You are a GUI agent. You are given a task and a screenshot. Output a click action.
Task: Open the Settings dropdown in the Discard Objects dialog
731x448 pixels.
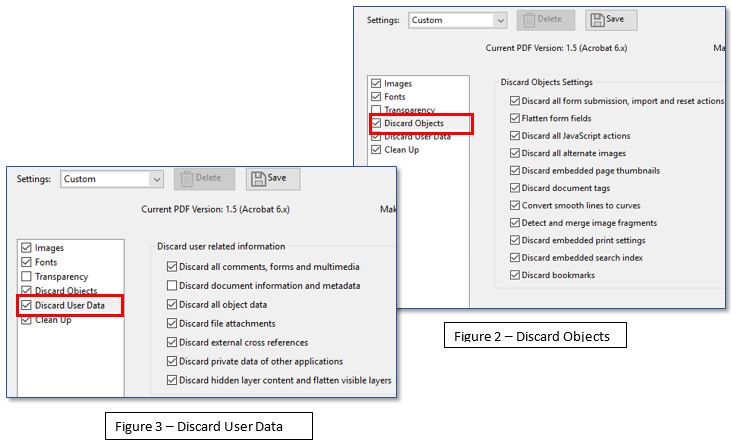498,20
